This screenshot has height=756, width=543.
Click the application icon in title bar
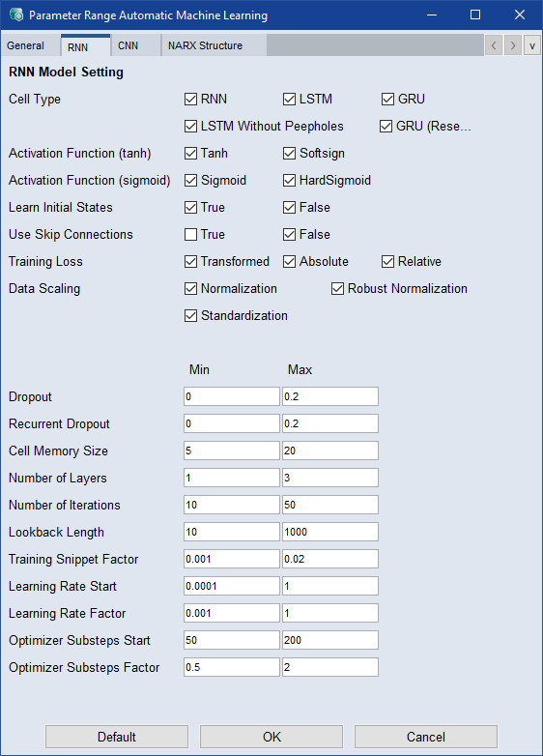click(15, 15)
